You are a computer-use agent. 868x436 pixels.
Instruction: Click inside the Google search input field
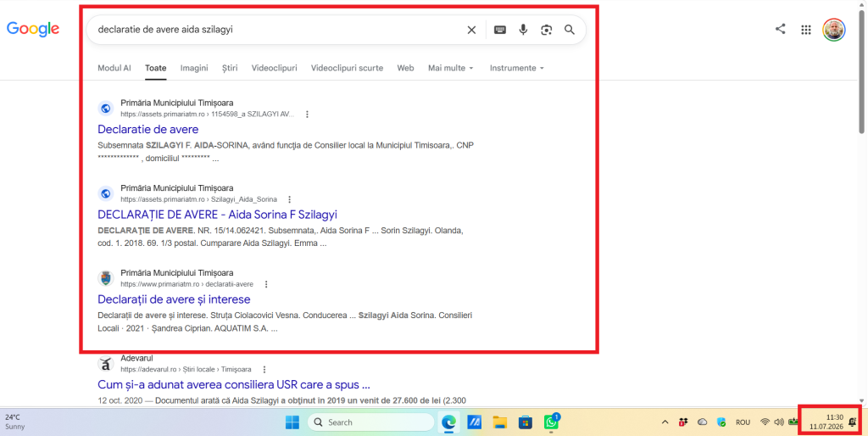coord(277,30)
